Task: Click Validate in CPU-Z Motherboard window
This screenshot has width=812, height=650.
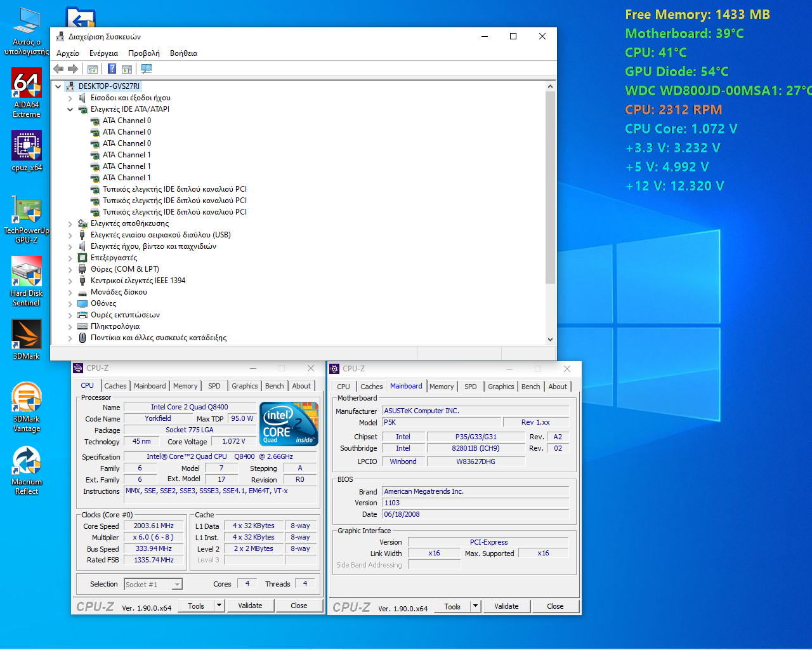Action: (506, 606)
